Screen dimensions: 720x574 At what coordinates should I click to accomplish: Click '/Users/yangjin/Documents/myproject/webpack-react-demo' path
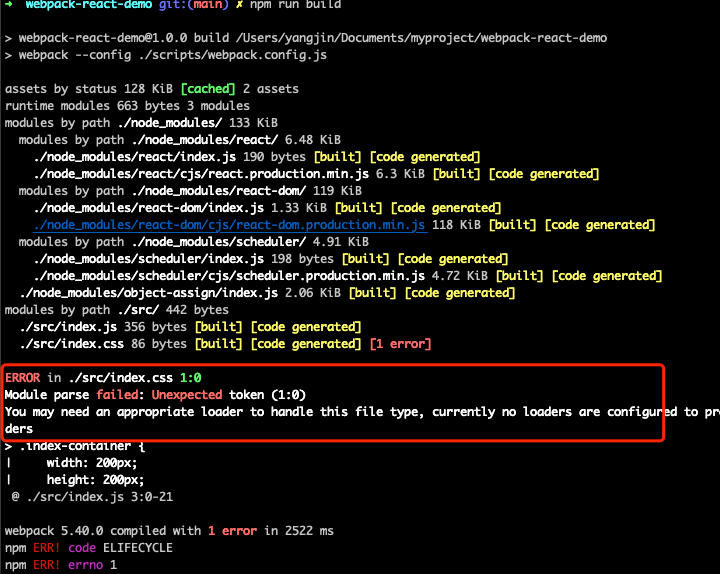click(421, 38)
